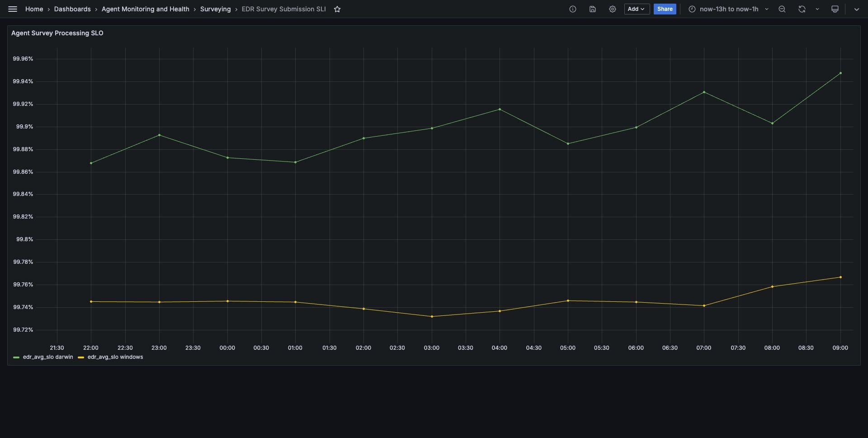This screenshot has height=438, width=868.
Task: Go to Home breadcrumb
Action: 34,9
